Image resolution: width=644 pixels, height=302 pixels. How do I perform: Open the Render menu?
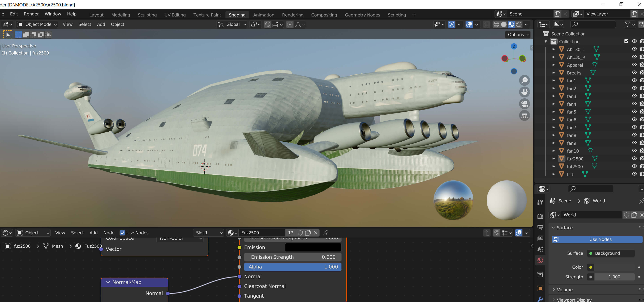(x=31, y=14)
